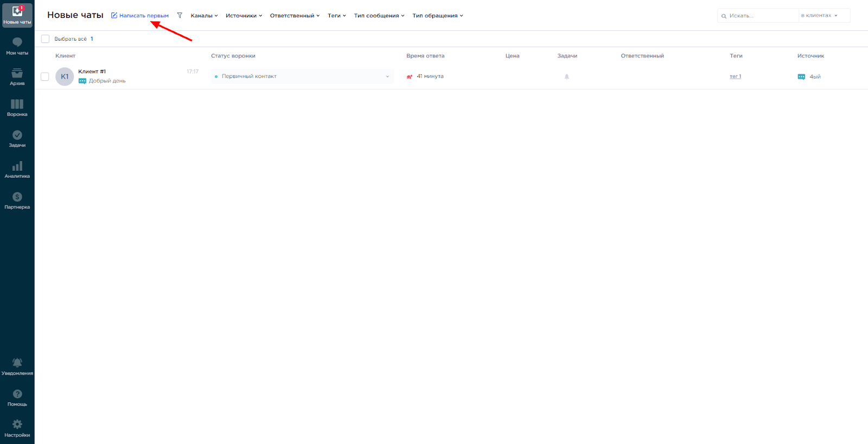Open the Первичный контакт status dropdown
The width and height of the screenshot is (868, 444).
click(302, 76)
